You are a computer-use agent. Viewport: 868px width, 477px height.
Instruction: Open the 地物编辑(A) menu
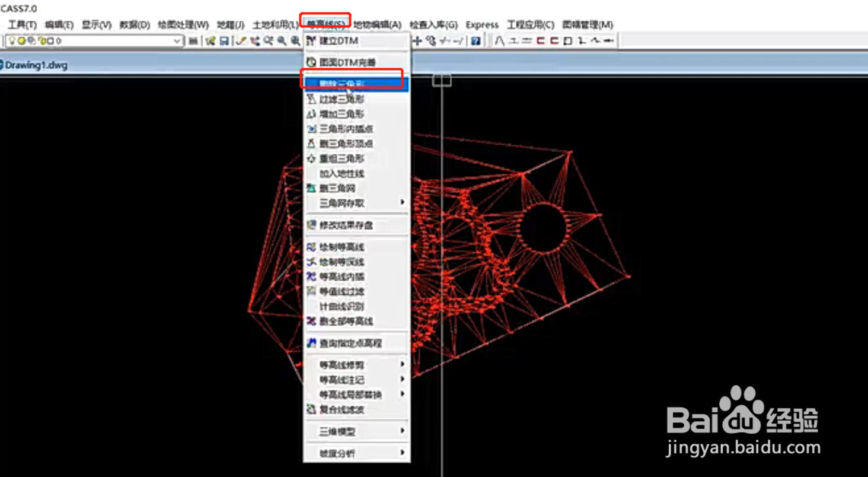coord(376,24)
